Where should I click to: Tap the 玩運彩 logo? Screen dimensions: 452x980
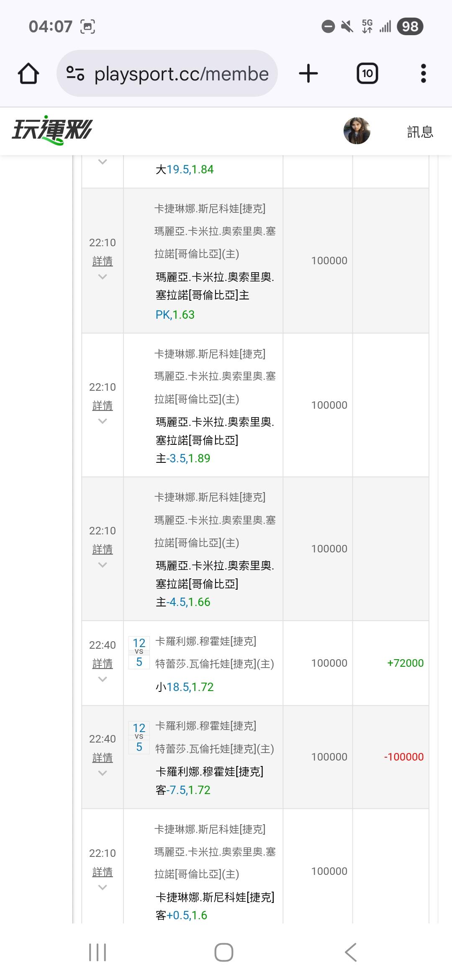point(52,130)
